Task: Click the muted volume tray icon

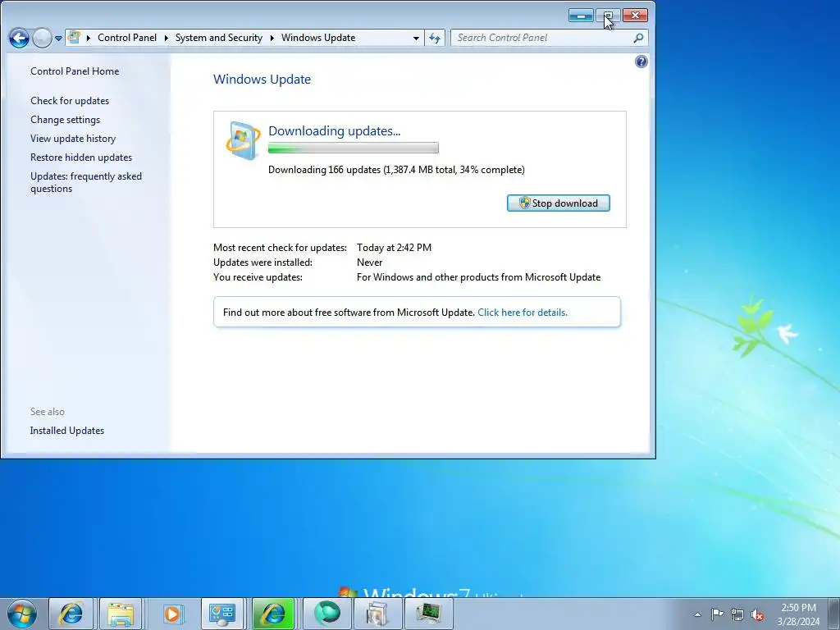Action: pos(757,614)
